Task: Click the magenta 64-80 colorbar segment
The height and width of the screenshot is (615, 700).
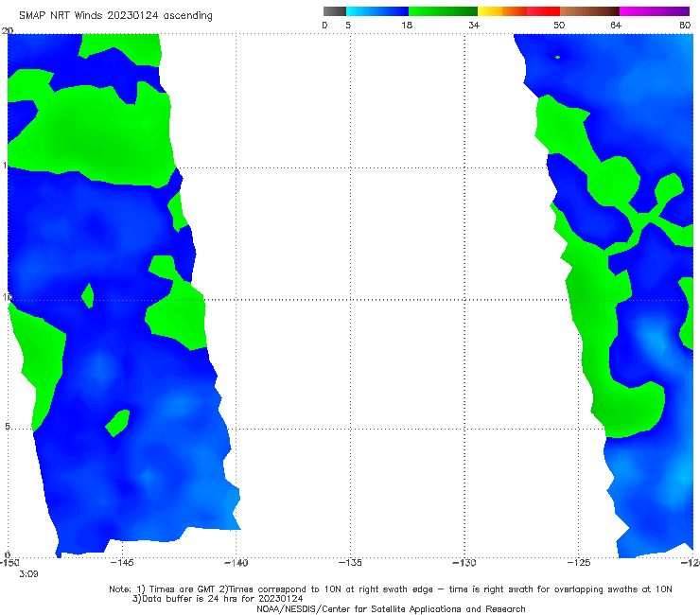Action: pyautogui.click(x=655, y=11)
